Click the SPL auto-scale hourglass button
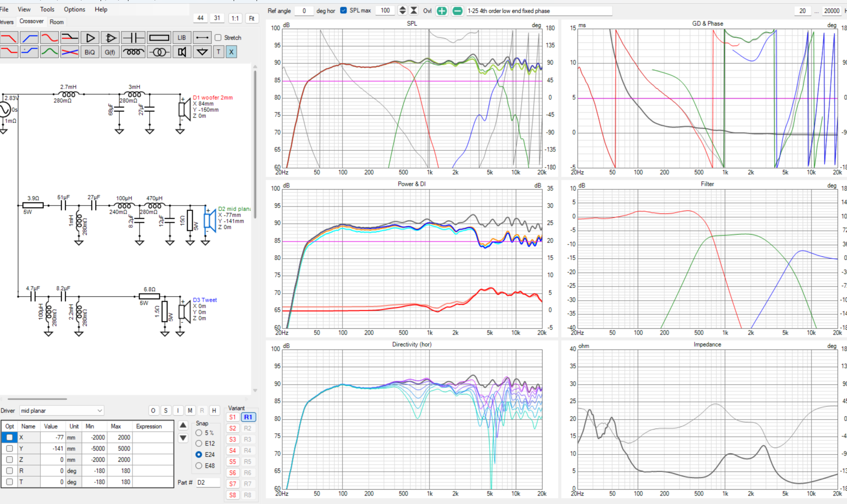847x504 pixels. tap(414, 11)
